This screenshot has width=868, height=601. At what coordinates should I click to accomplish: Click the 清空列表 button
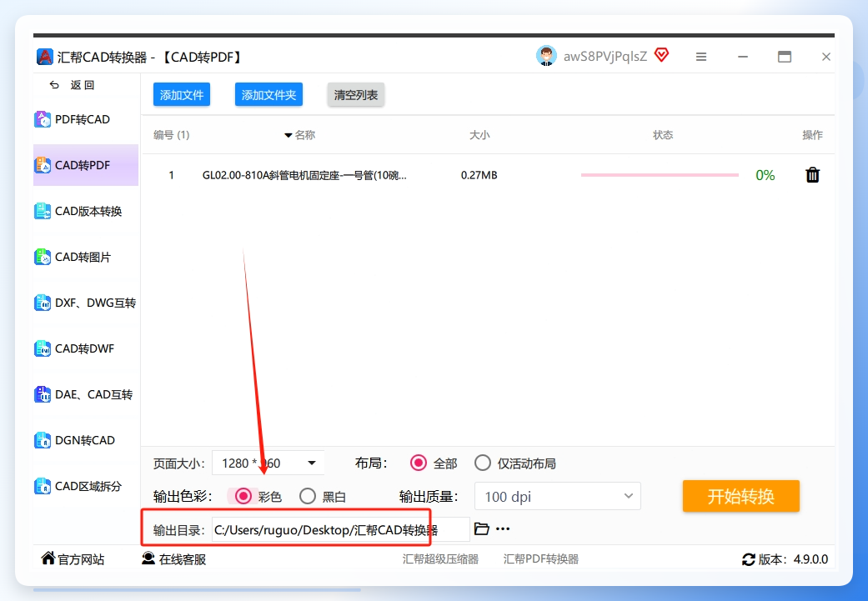[355, 95]
